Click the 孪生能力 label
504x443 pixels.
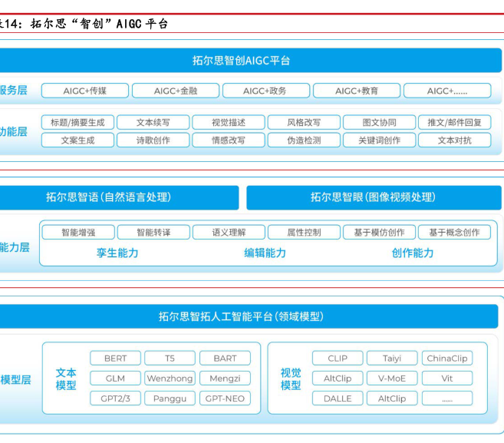pos(117,253)
